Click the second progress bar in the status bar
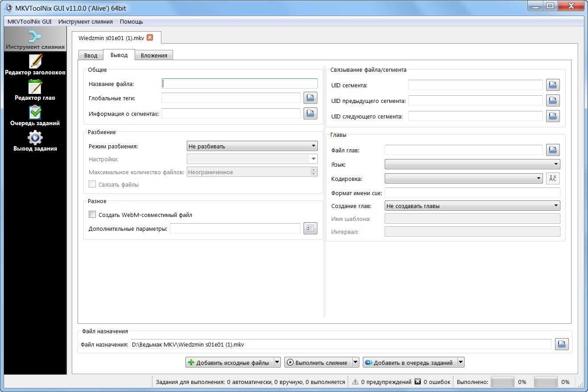This screenshot has height=392, width=588. tap(546, 382)
